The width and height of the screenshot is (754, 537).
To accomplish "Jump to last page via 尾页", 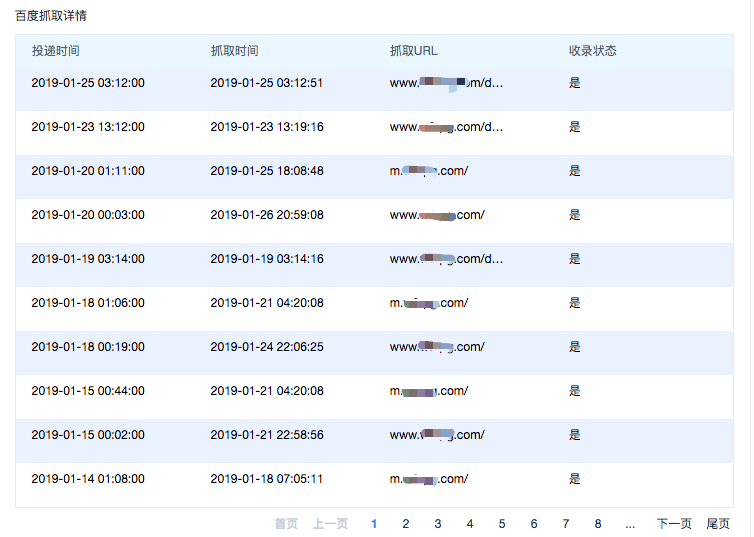I will coord(718,523).
